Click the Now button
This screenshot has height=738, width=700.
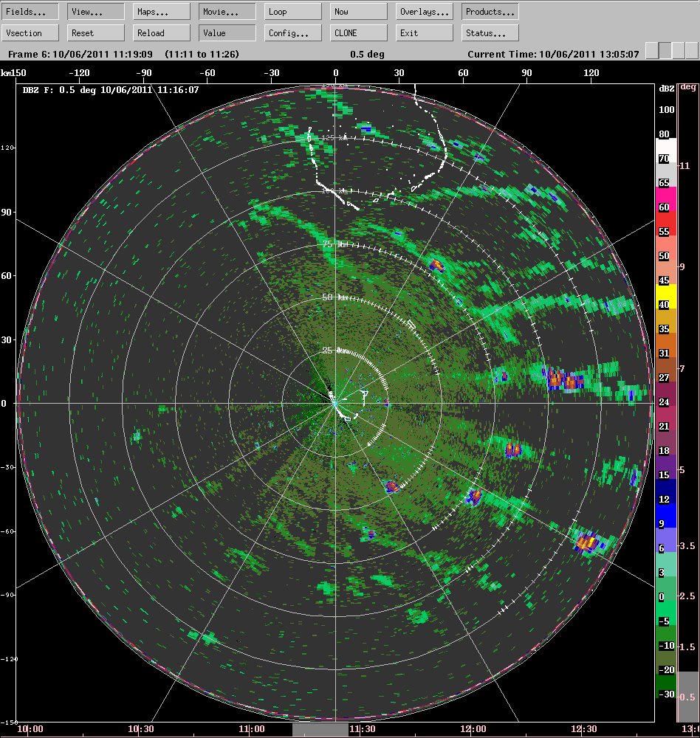[359, 12]
